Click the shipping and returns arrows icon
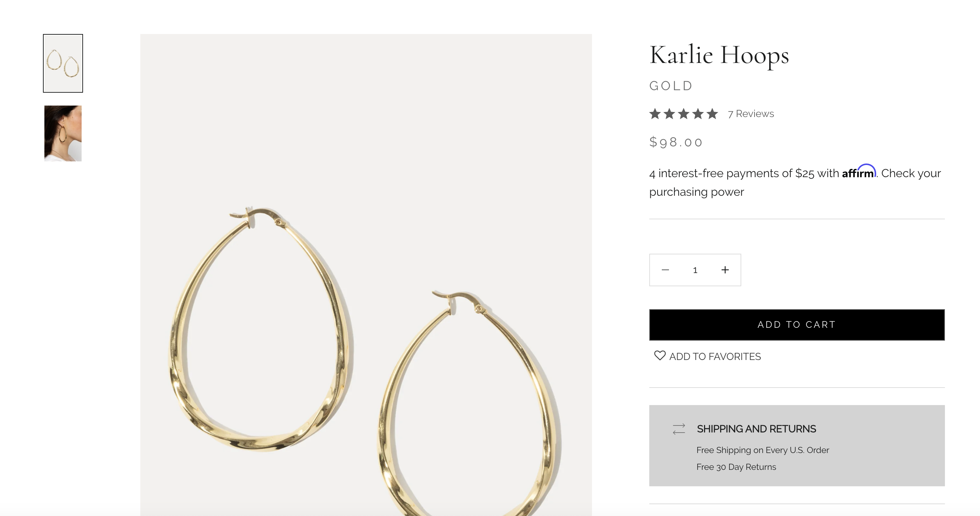This screenshot has height=516, width=980. (x=679, y=429)
